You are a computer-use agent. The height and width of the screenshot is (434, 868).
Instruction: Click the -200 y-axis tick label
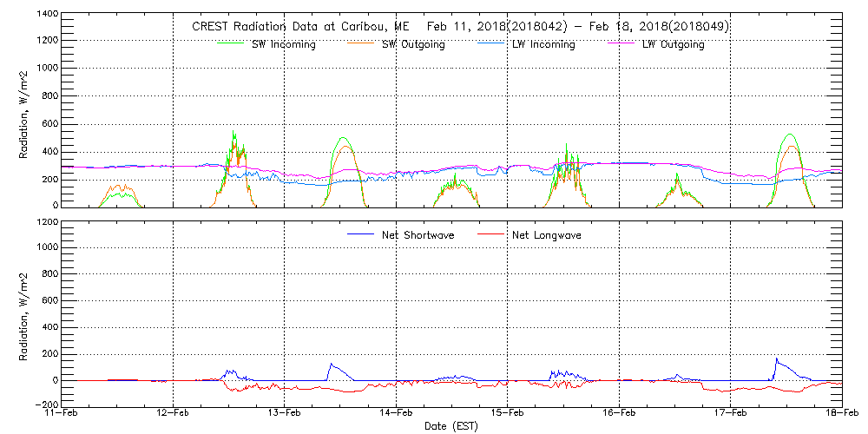44,404
